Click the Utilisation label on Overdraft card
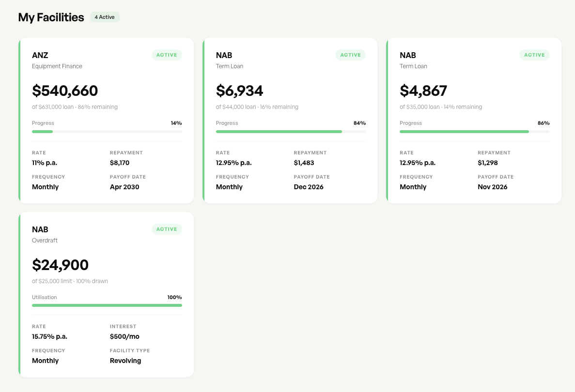The width and height of the screenshot is (575, 392). click(45, 297)
